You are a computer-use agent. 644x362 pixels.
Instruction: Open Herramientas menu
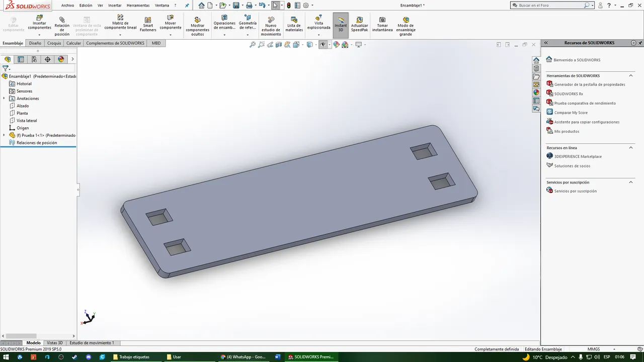138,5
